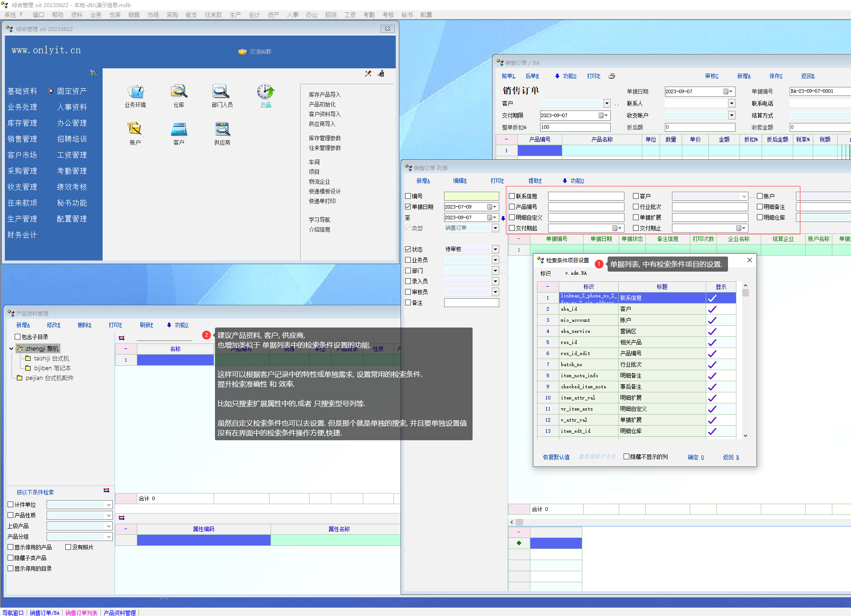
Task: Open the 账户 account icon
Action: [x=135, y=129]
